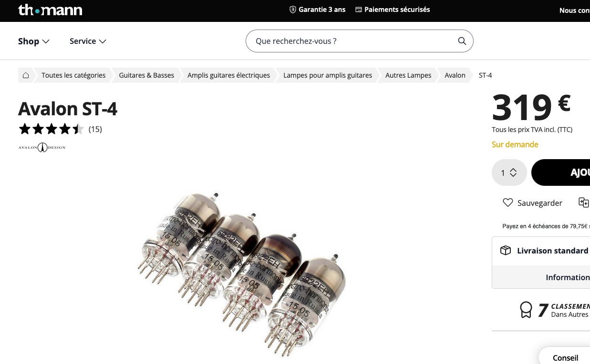Expand the Service menu

88,41
